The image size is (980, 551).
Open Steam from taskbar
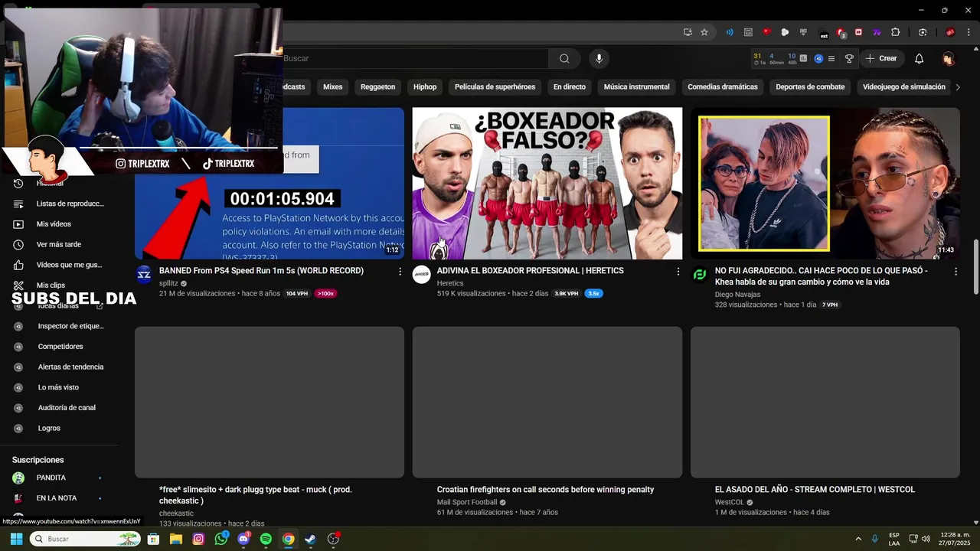pos(310,539)
